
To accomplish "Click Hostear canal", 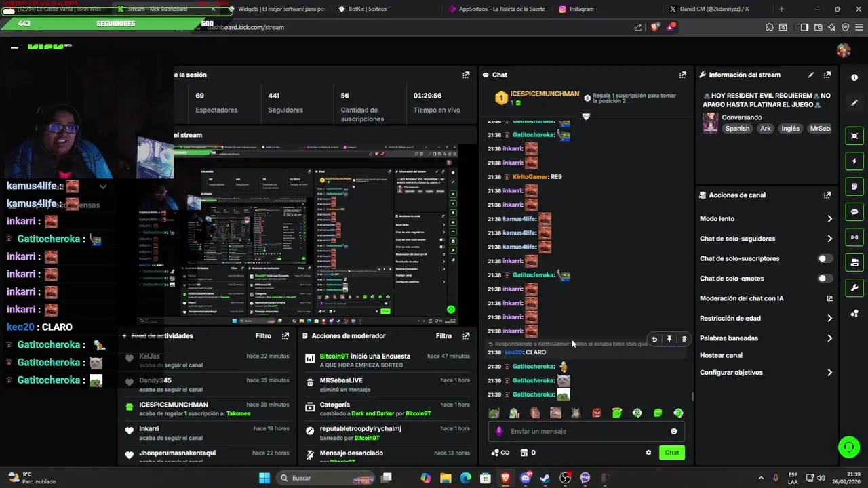I will point(721,355).
